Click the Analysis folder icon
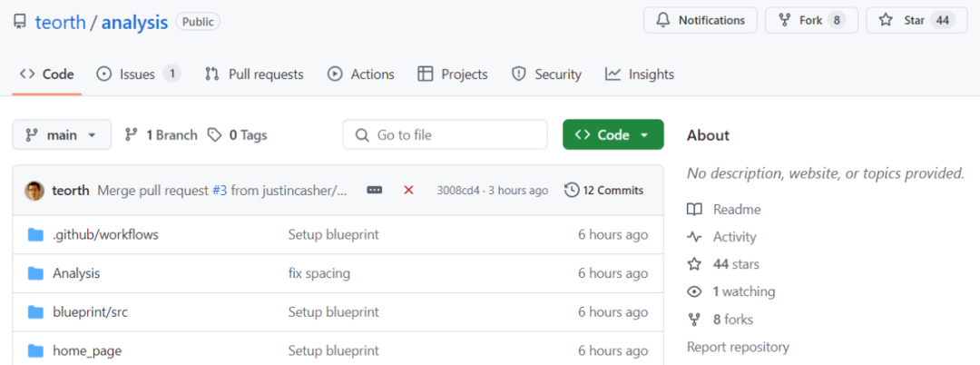 (35, 273)
